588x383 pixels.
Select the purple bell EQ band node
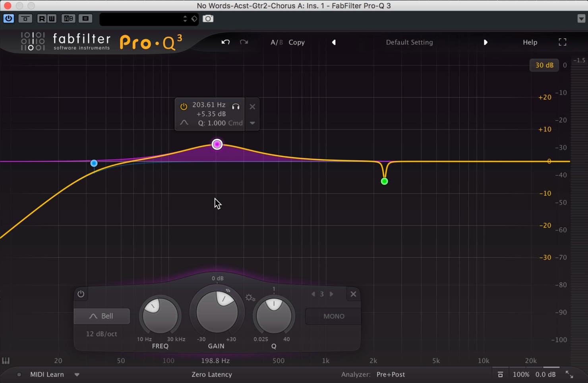pos(217,144)
